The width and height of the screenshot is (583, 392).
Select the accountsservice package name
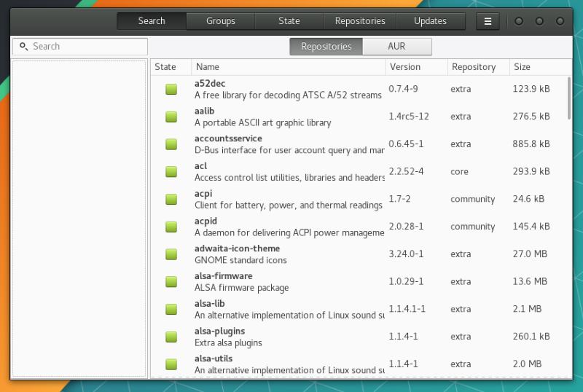[x=228, y=138]
